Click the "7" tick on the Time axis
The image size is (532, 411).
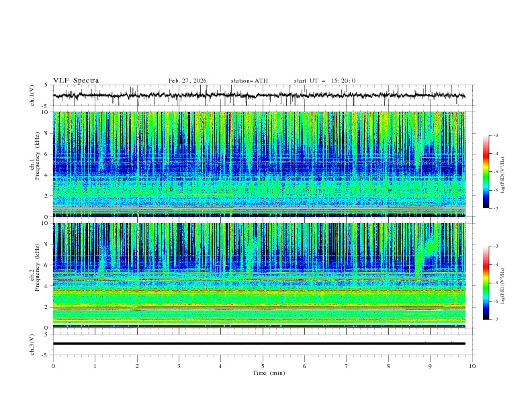pyautogui.click(x=347, y=366)
